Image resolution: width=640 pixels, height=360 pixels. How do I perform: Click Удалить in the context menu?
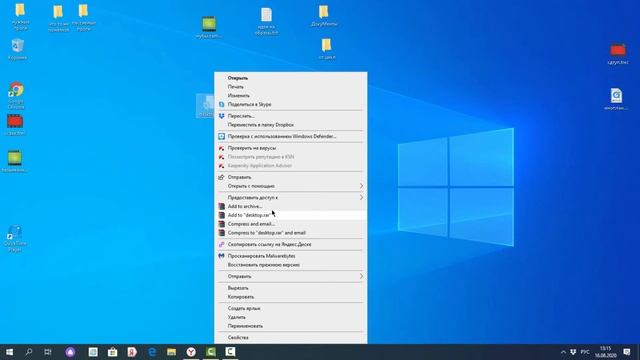(x=291, y=318)
